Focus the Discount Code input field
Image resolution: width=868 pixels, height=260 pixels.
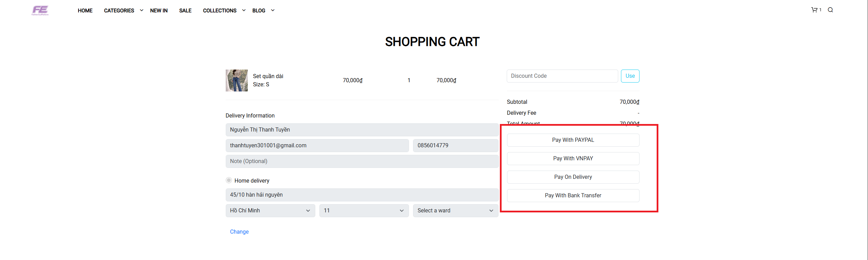tap(562, 76)
